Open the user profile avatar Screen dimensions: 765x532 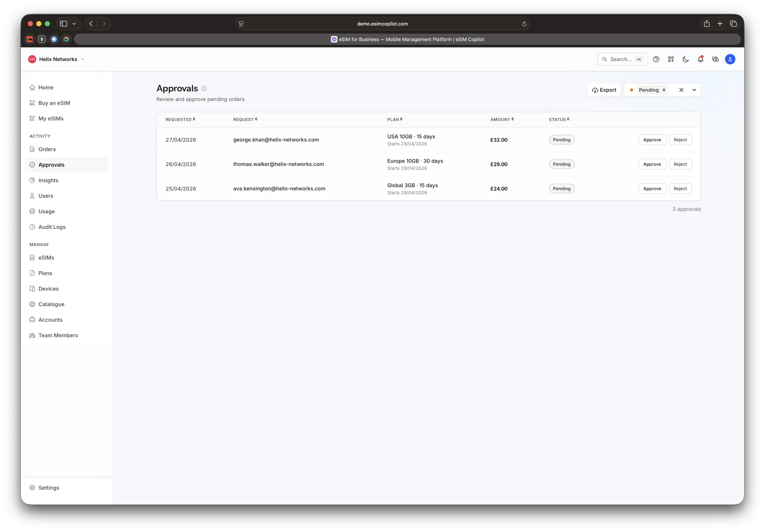click(x=730, y=59)
